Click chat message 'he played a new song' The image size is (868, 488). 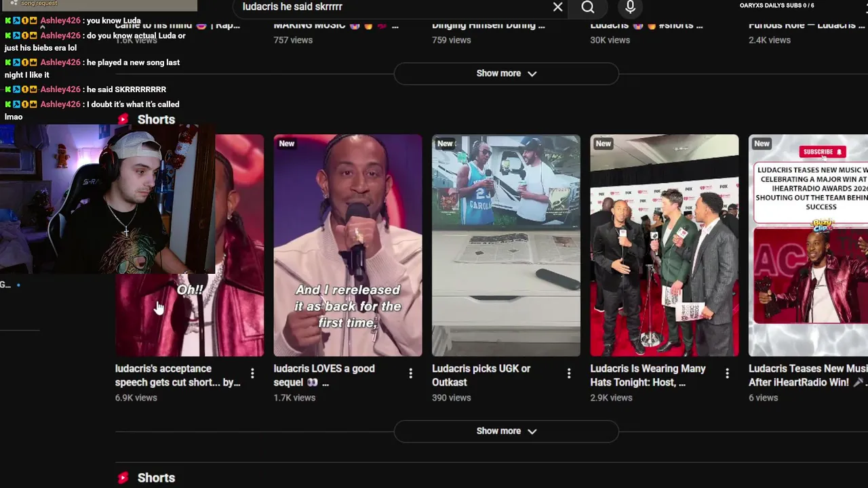click(92, 68)
